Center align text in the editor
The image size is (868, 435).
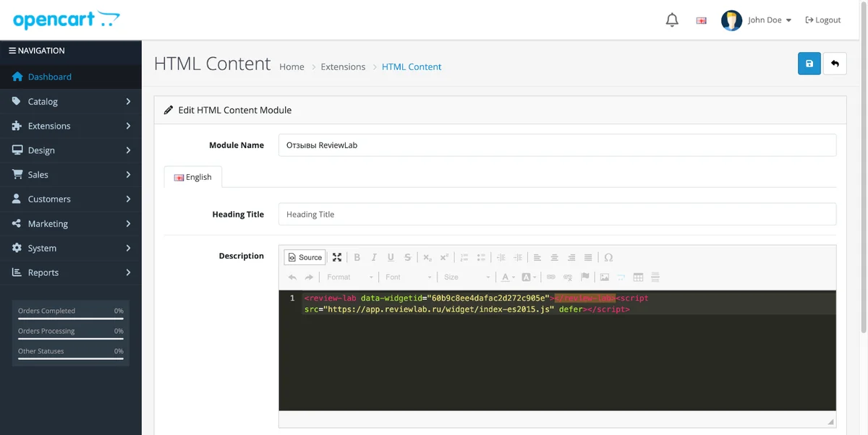point(555,257)
